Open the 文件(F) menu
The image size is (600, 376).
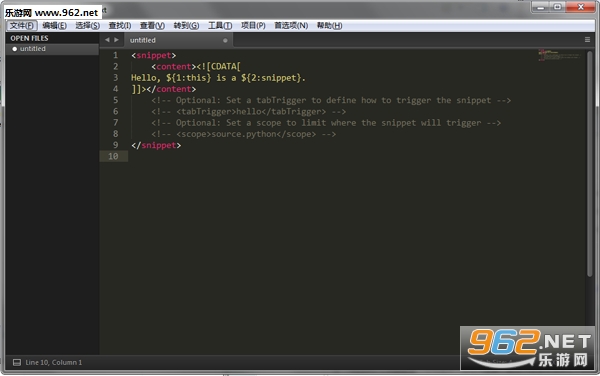(21, 26)
